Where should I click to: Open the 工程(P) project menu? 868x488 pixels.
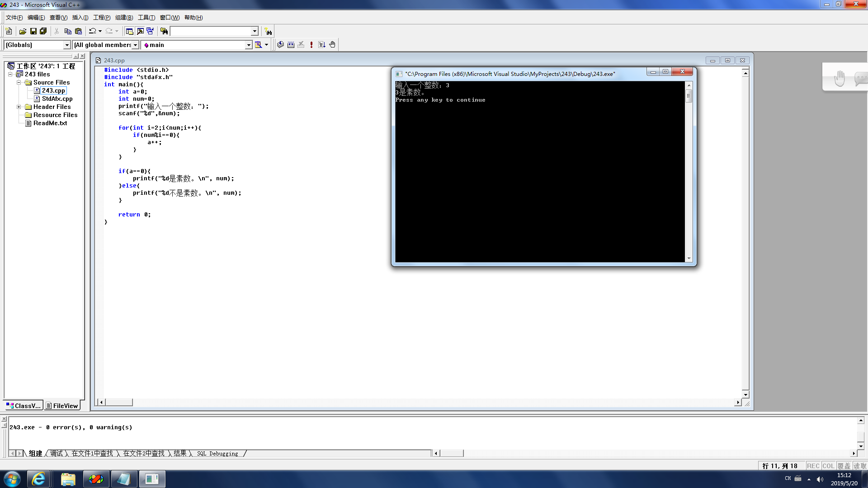point(101,18)
